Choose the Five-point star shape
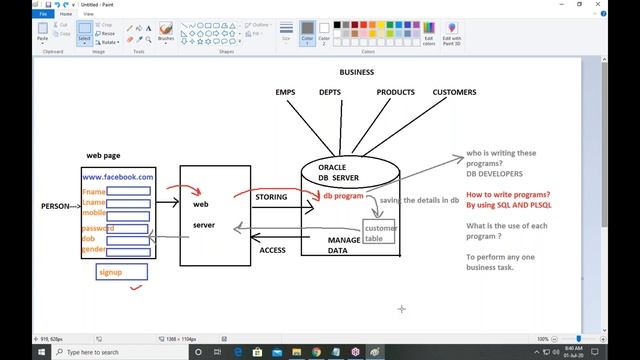 (x=200, y=41)
